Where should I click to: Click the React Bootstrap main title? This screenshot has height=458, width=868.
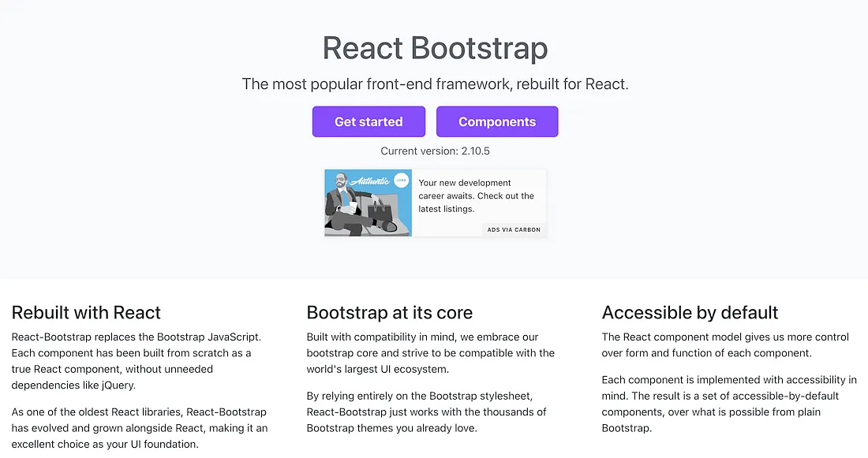(x=435, y=48)
